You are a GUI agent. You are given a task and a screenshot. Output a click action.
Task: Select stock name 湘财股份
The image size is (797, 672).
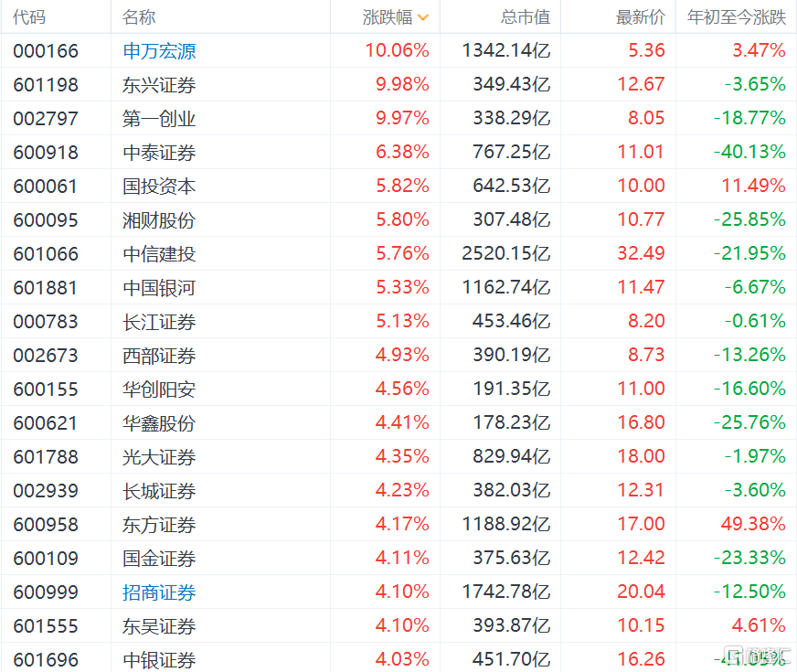click(x=159, y=220)
